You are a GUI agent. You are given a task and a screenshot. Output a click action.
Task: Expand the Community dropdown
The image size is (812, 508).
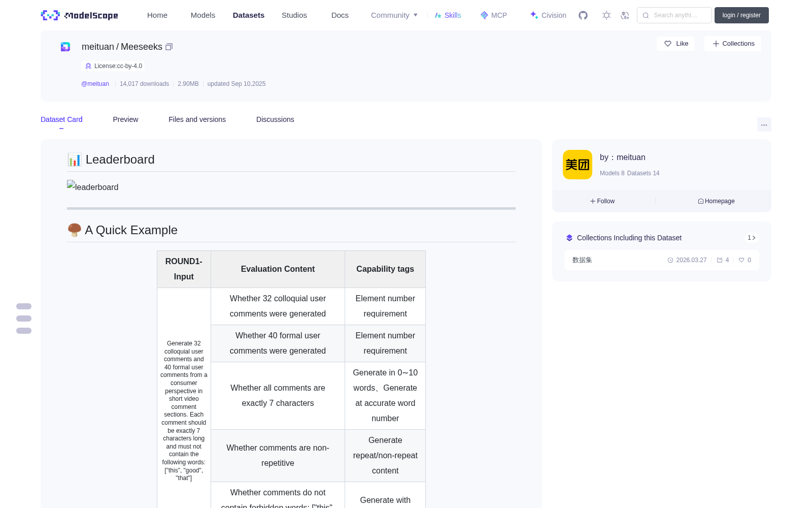(394, 15)
